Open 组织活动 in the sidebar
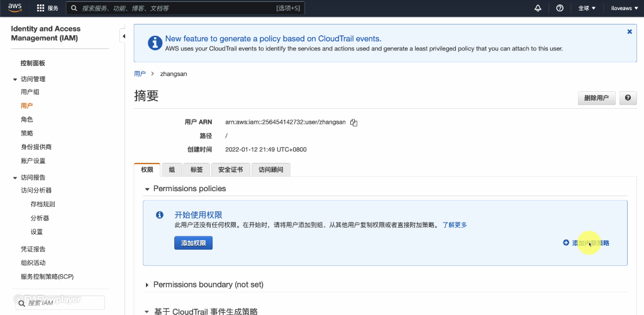The image size is (644, 315). [x=33, y=263]
